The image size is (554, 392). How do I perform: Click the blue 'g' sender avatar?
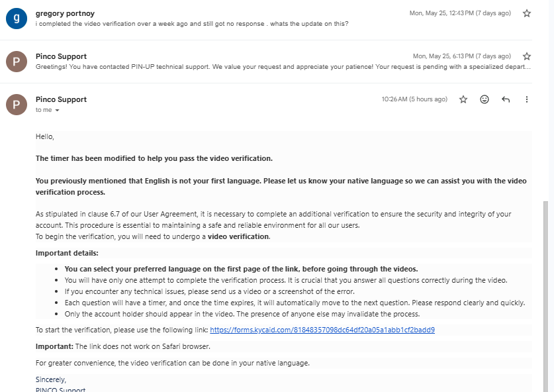click(17, 19)
